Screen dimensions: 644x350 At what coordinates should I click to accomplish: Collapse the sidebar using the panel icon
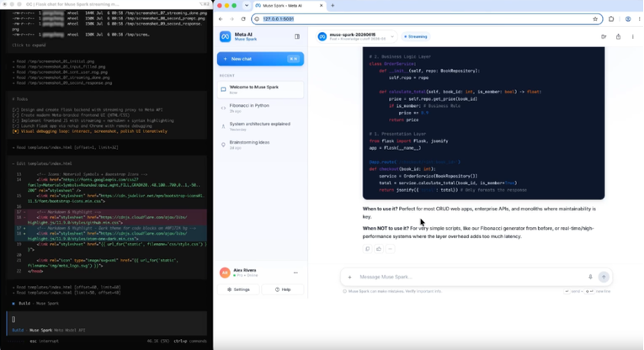pyautogui.click(x=297, y=36)
